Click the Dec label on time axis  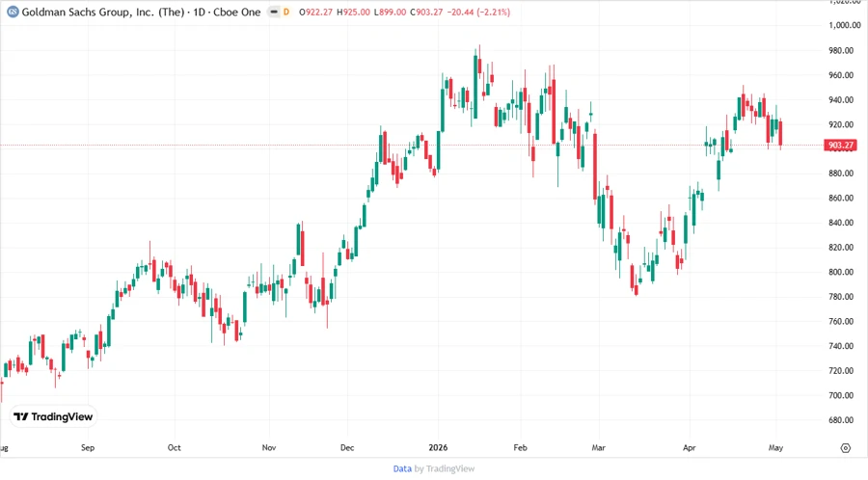click(x=347, y=448)
